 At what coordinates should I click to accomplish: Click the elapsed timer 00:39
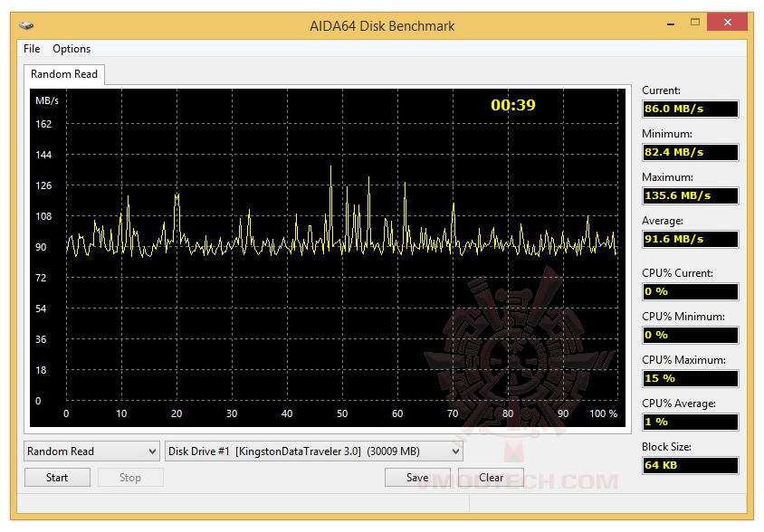point(512,105)
